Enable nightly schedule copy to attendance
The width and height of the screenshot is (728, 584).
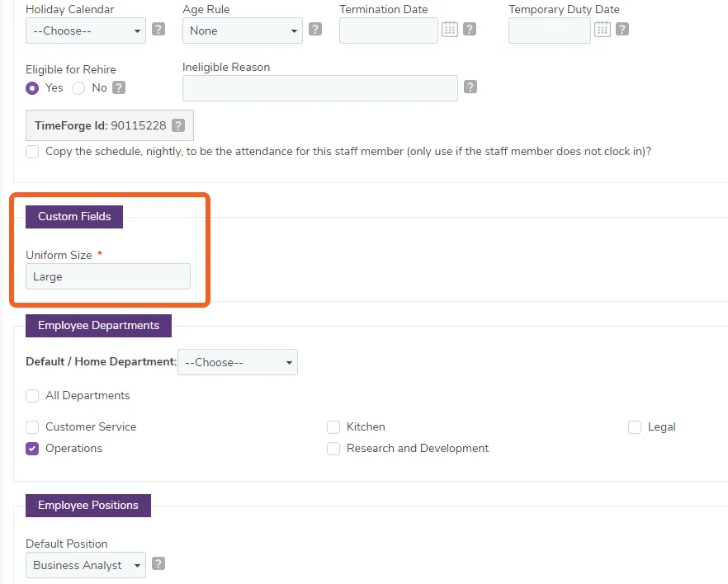click(32, 152)
